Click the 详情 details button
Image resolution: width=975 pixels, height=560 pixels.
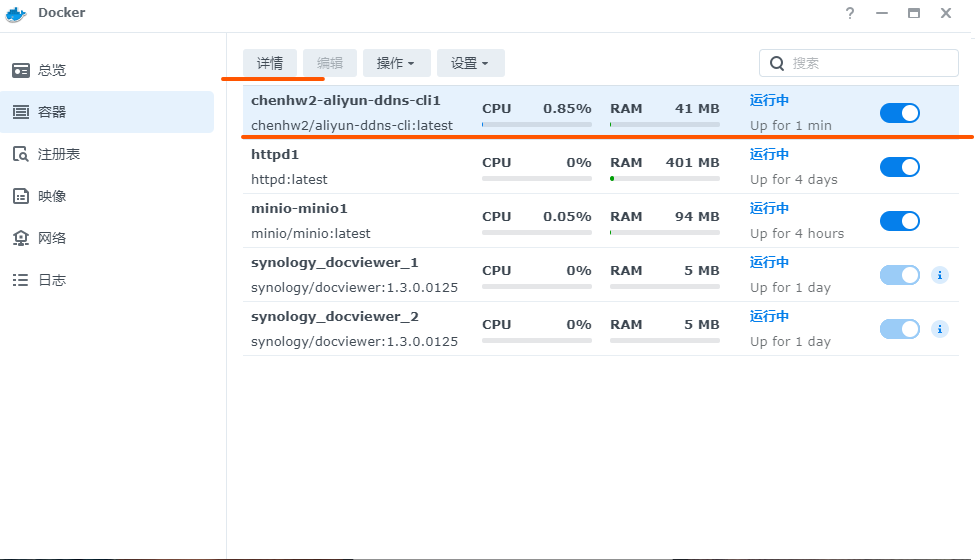(270, 63)
